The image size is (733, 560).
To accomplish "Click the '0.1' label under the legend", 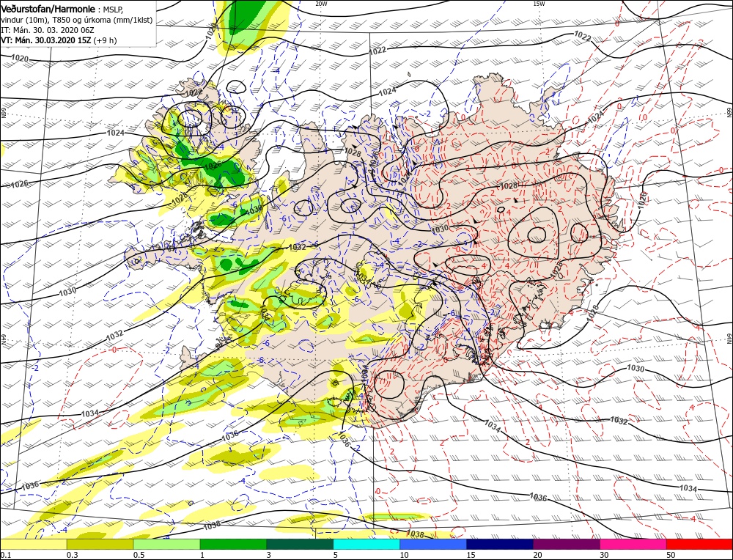I will [x=4, y=555].
